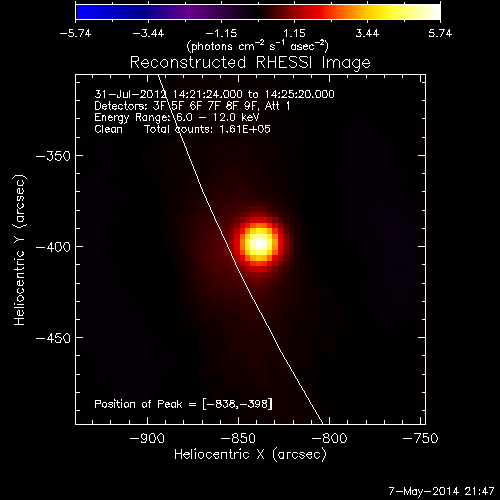
Task: Click the -350 Y-axis tick label
Action: (x=53, y=156)
